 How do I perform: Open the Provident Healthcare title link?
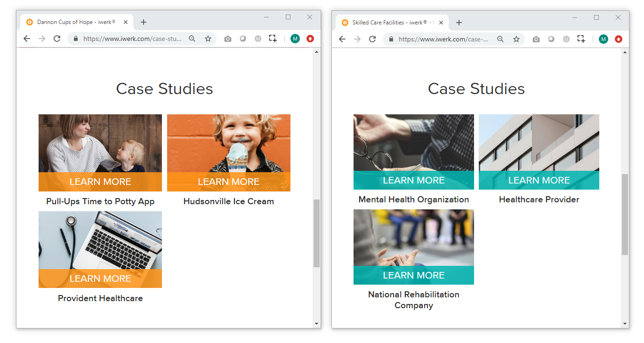coord(100,298)
